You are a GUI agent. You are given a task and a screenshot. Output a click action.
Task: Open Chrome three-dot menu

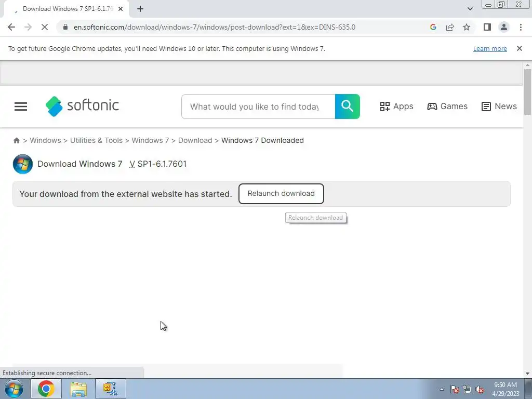point(521,27)
